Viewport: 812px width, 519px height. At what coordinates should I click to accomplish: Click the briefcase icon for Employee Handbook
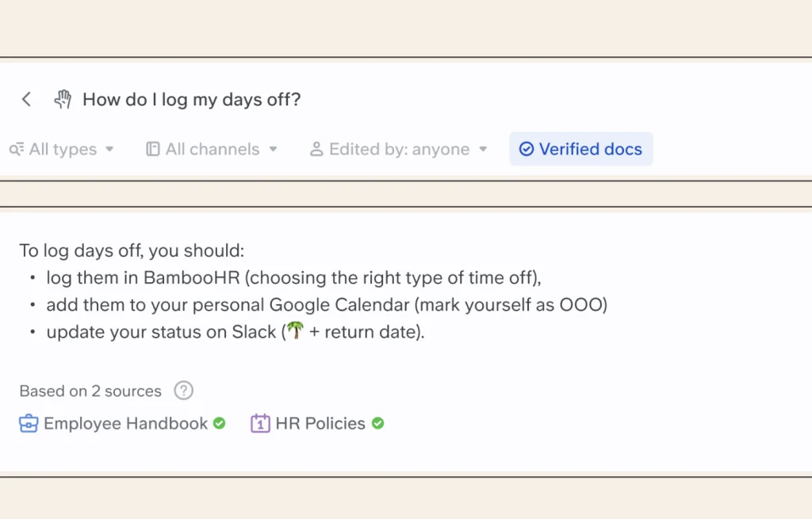29,423
